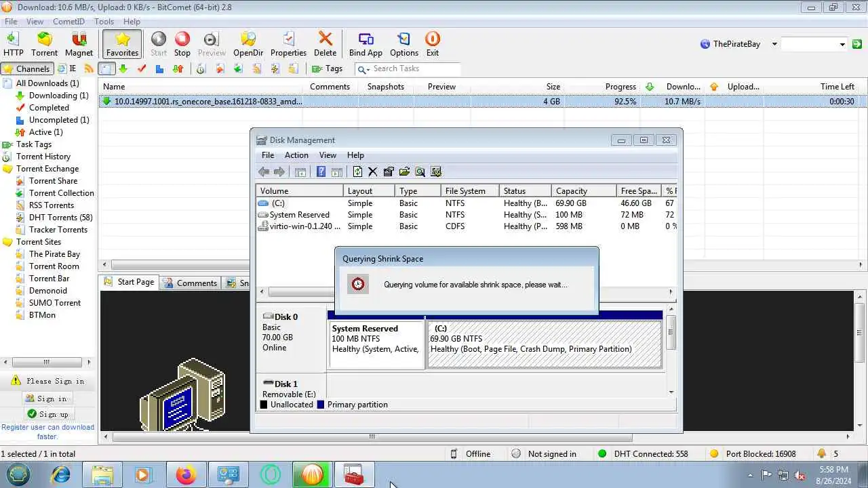Open the BitComet View menu

coord(35,22)
